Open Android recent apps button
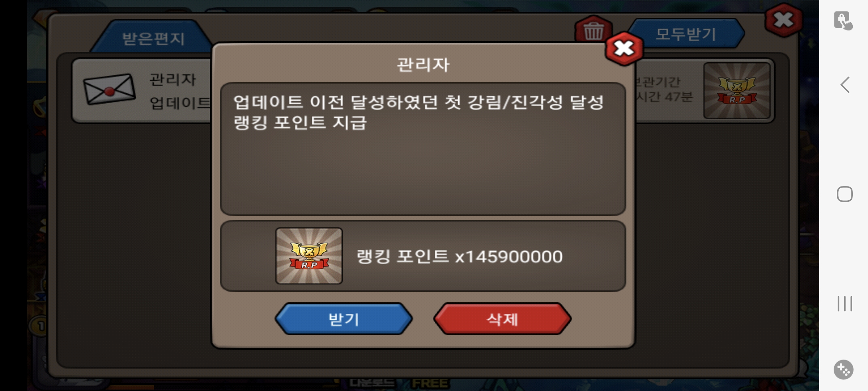 [x=845, y=303]
